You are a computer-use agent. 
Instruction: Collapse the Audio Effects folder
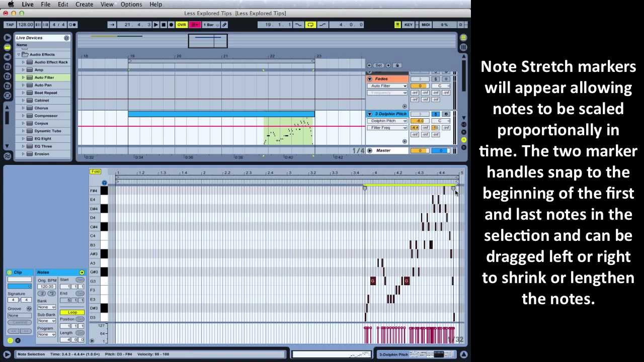coord(19,54)
